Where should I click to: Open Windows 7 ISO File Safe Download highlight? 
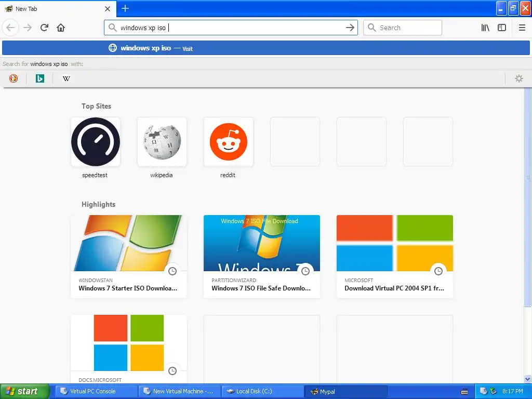[262, 257]
